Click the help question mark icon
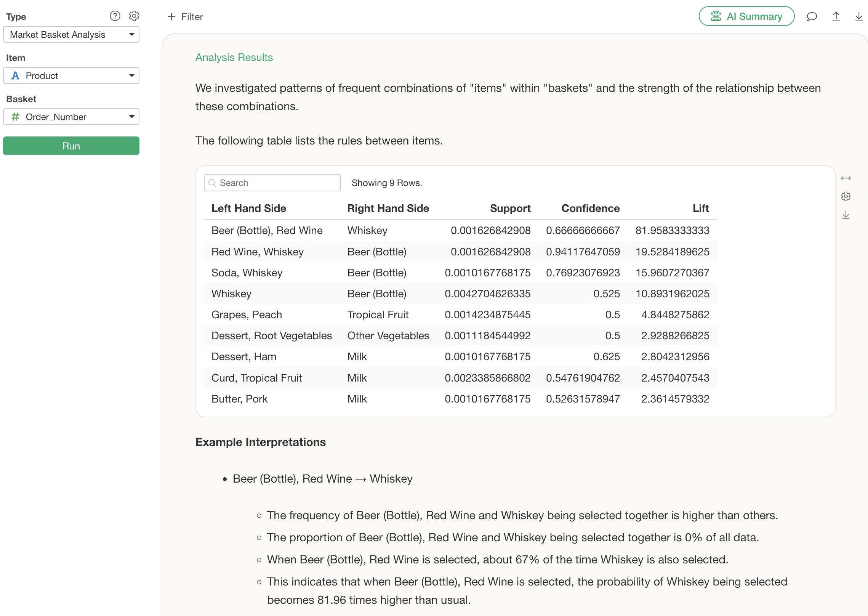This screenshot has height=616, width=868. (x=115, y=16)
